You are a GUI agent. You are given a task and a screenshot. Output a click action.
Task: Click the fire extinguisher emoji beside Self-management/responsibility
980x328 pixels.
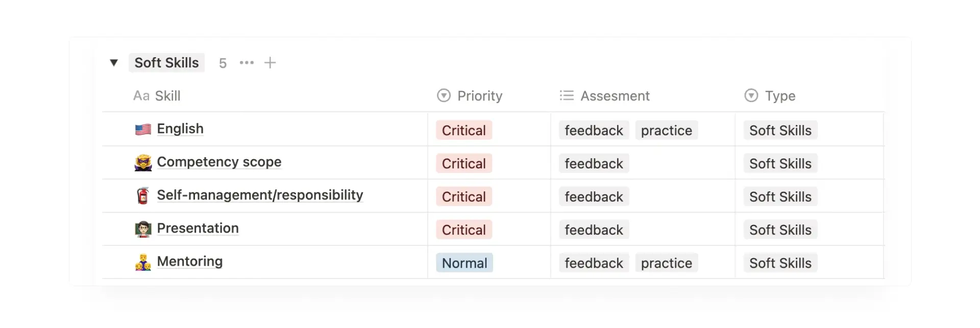(143, 195)
